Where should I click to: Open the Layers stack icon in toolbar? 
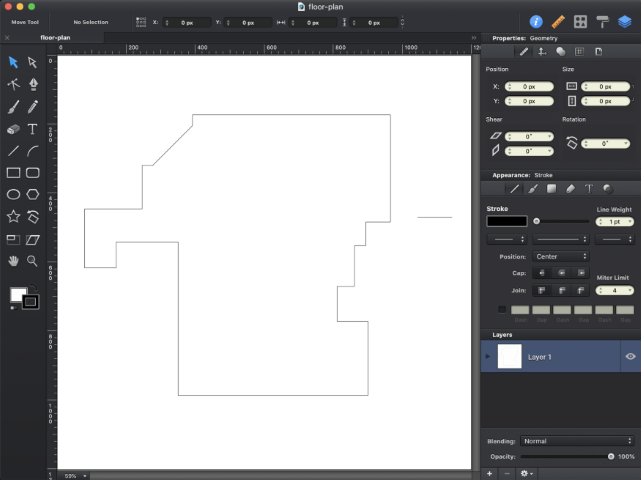625,20
